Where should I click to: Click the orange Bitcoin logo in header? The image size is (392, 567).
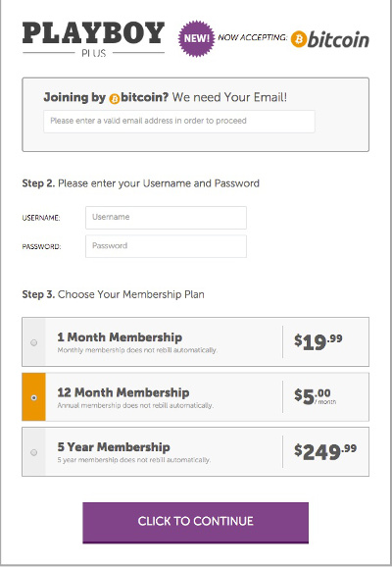[299, 39]
